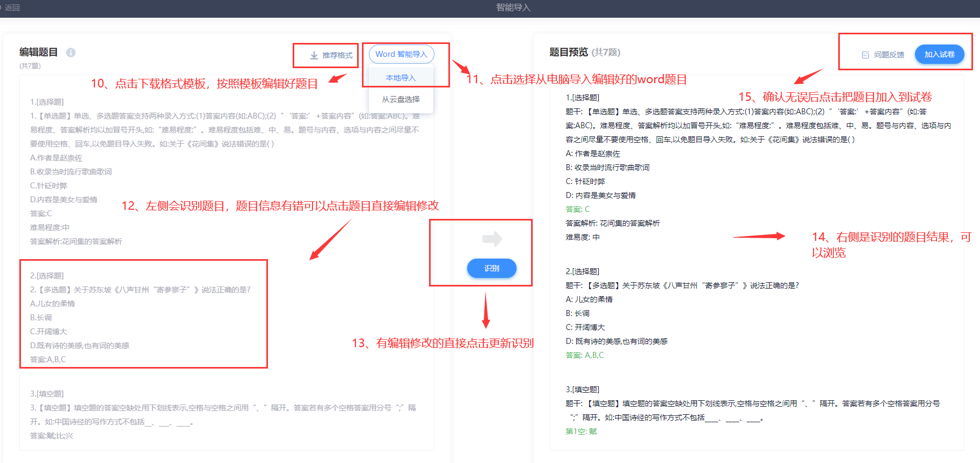Click the green 答案: C in preview

578,209
